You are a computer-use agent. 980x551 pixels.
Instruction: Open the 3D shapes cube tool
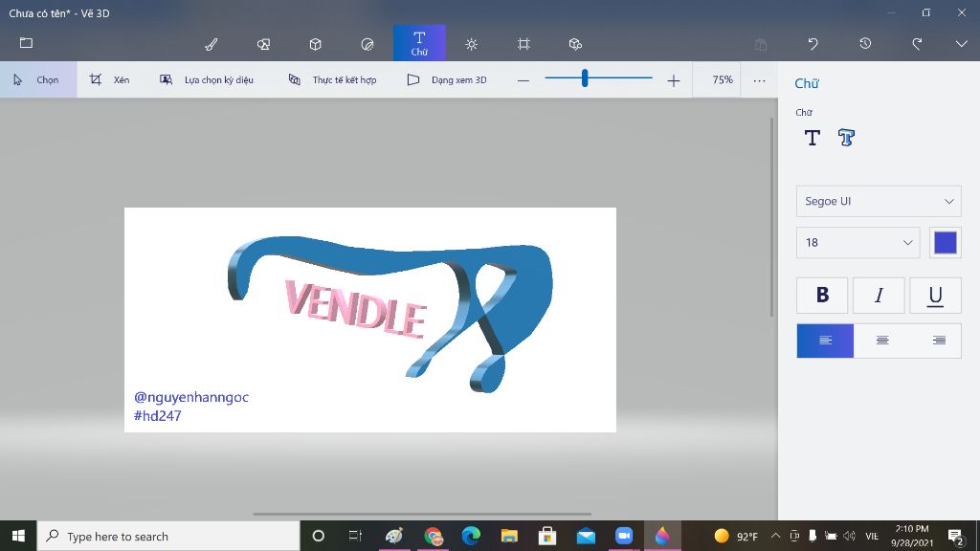coord(316,44)
